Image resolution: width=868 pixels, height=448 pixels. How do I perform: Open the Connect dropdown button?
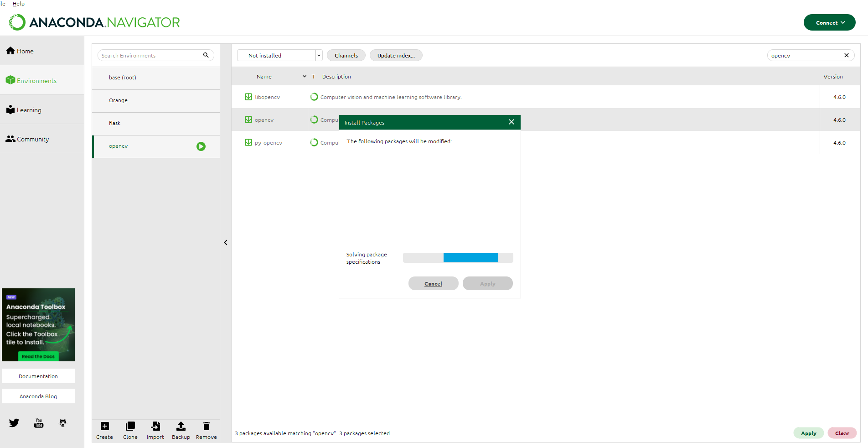829,22
